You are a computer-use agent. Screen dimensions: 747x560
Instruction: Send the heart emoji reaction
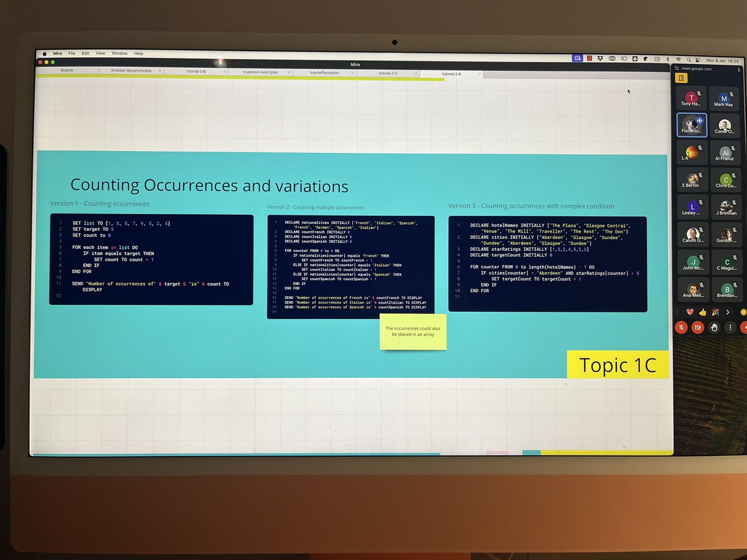690,312
